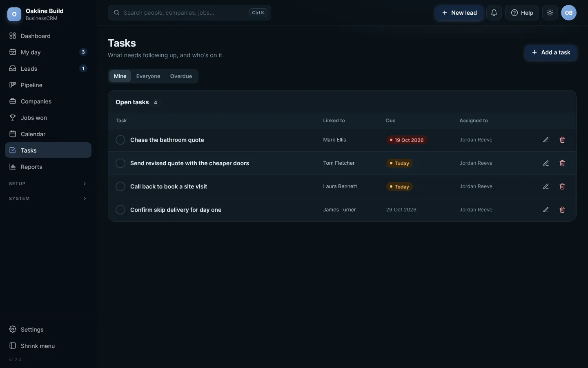Click the Tom Fletcher linked contact
The image size is (588, 368).
pos(339,163)
